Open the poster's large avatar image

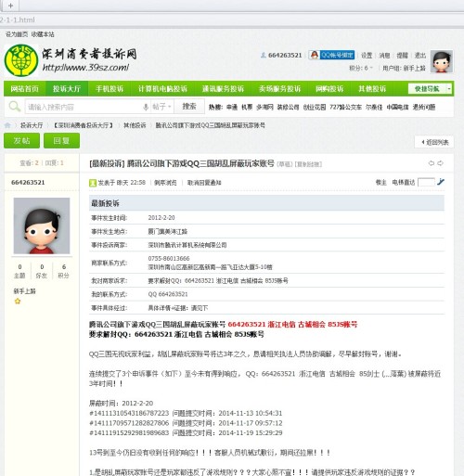click(42, 225)
